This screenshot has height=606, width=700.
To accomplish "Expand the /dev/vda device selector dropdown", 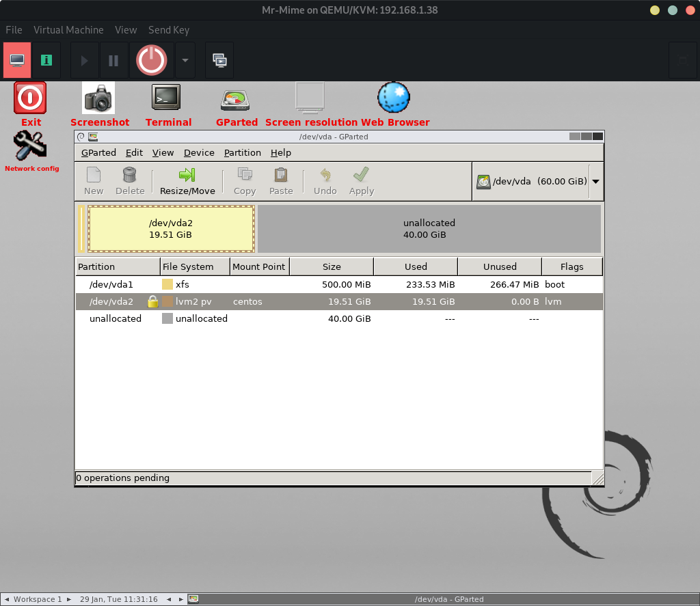I will click(595, 182).
